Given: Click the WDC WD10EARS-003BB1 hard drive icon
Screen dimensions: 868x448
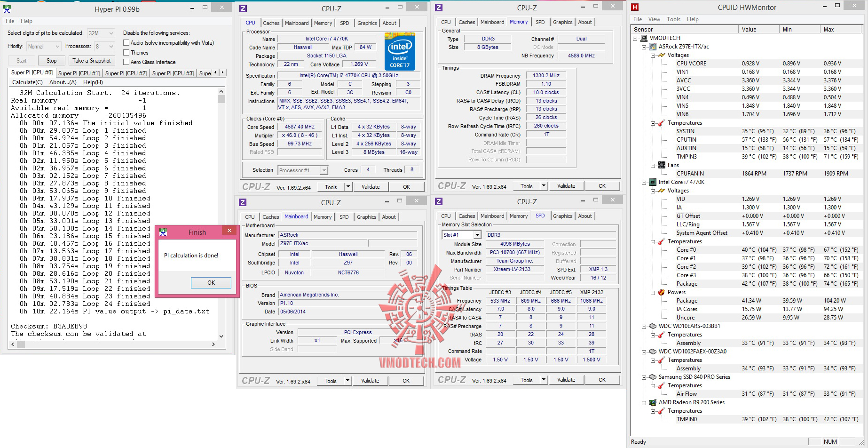Looking at the screenshot, I should pos(653,326).
